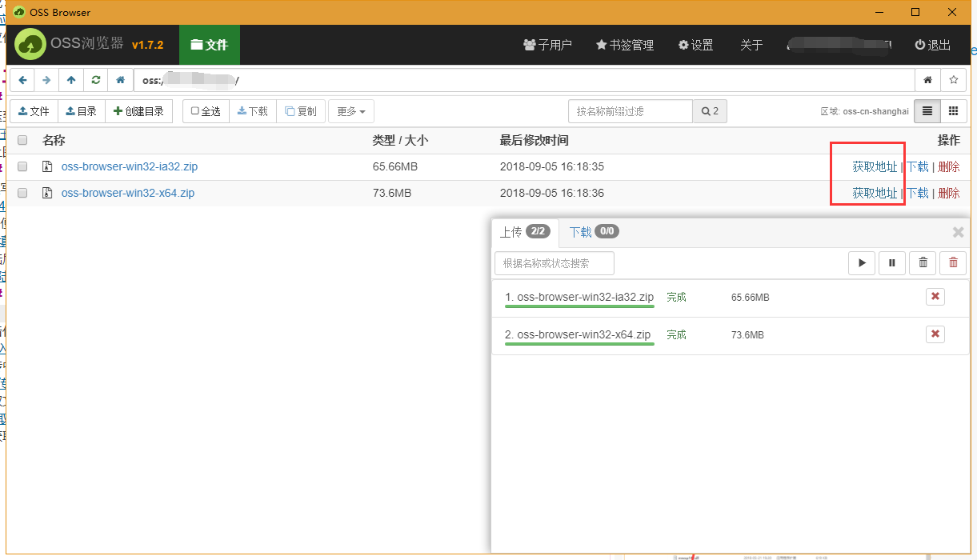
Task: Open the 更多 dropdown menu
Action: click(351, 111)
